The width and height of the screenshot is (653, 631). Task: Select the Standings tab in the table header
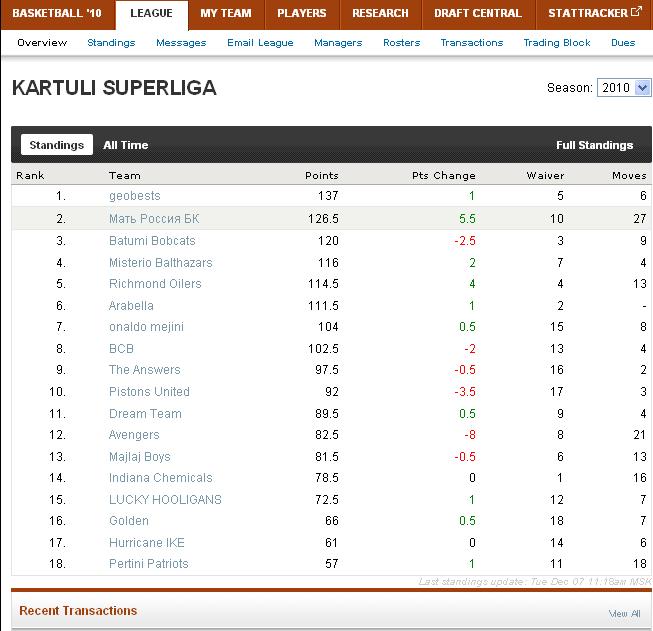pos(57,145)
